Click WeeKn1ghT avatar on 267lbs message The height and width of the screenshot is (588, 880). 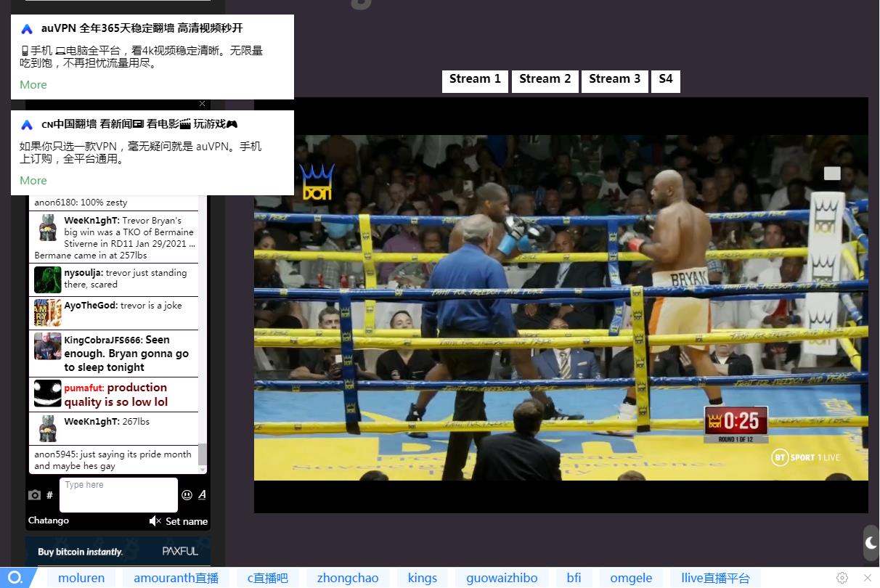48,428
